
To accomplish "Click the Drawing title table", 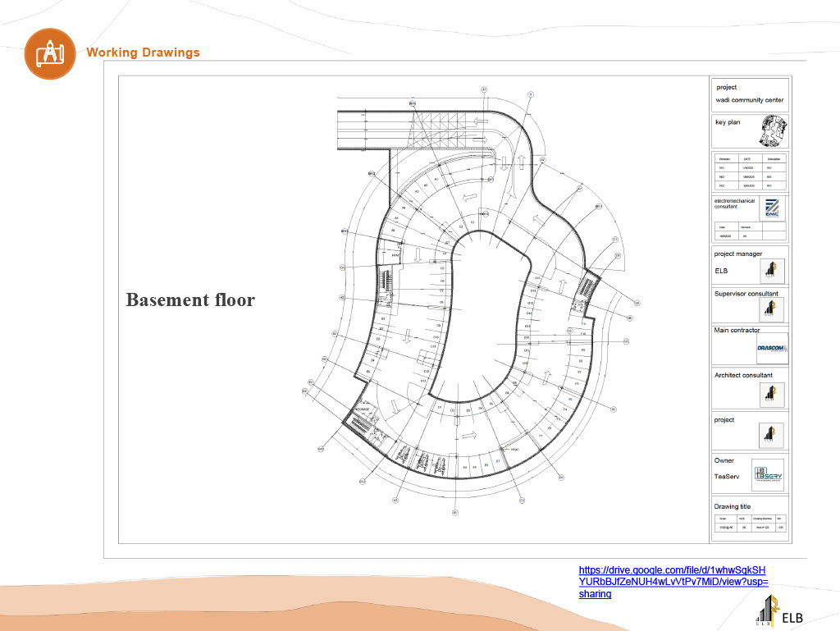I will 749,524.
